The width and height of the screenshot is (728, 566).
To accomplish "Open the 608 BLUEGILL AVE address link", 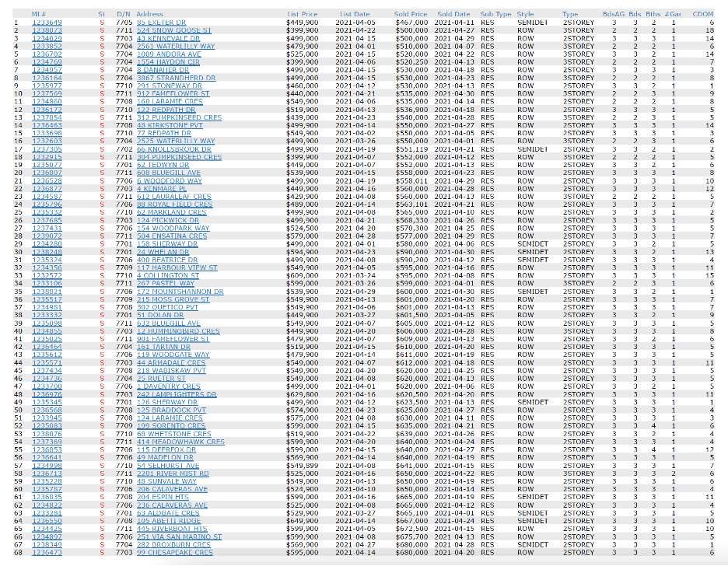I will point(166,173).
